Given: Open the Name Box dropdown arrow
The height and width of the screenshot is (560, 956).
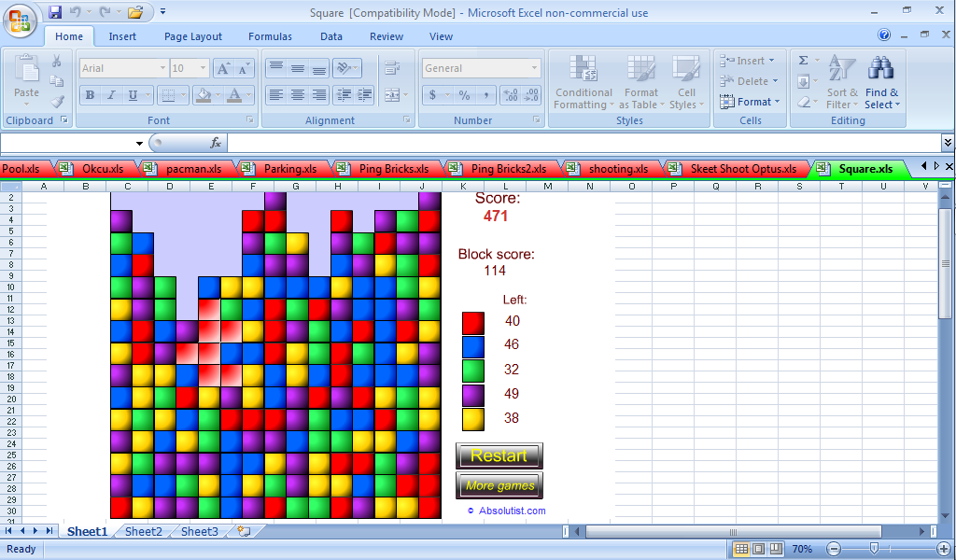Looking at the screenshot, I should [140, 144].
